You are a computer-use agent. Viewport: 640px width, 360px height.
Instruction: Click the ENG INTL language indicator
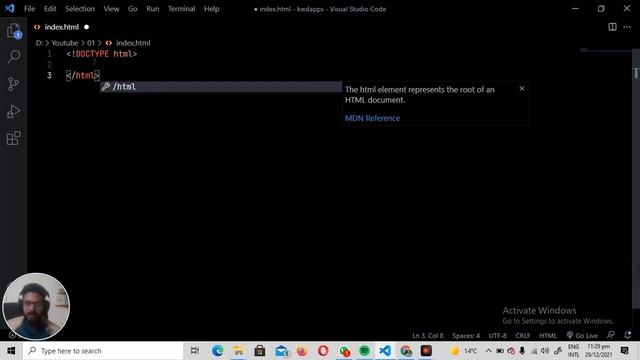click(573, 351)
